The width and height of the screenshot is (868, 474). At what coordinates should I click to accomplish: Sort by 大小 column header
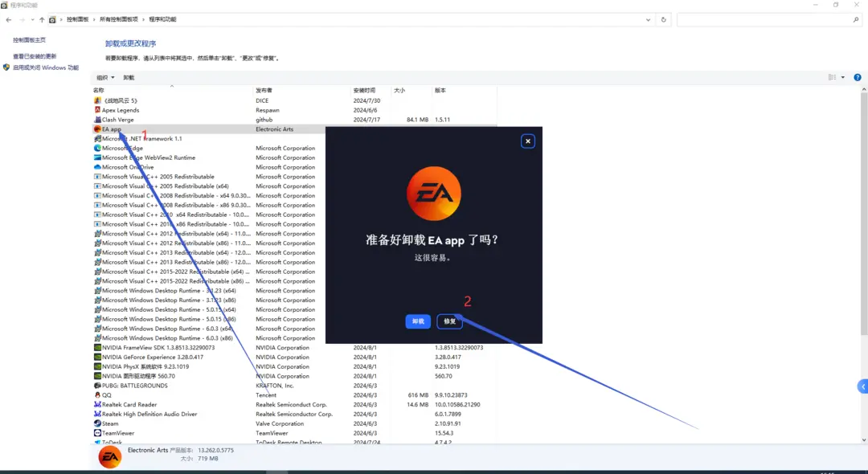coord(399,90)
